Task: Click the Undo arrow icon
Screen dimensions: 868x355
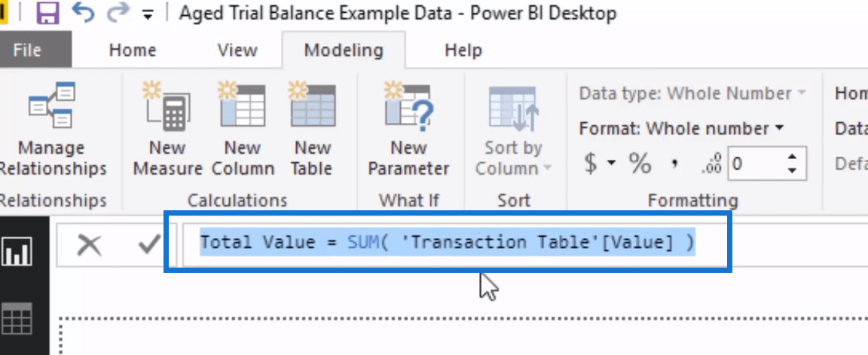Action: pos(84,12)
